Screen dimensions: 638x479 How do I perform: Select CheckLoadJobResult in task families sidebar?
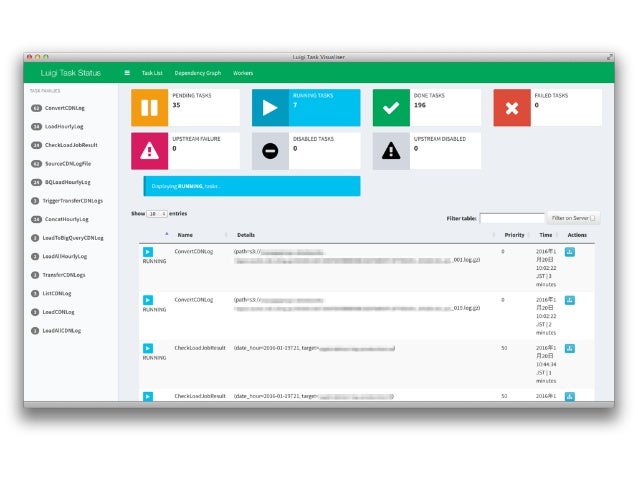coord(71,145)
